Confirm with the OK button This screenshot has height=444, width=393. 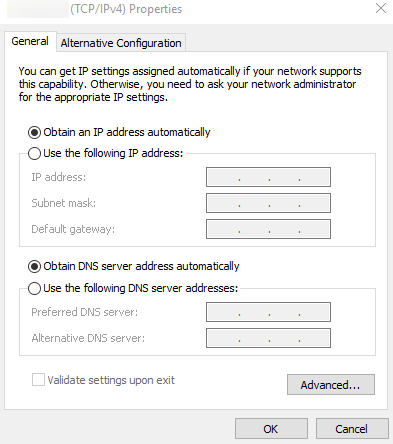tap(271, 429)
